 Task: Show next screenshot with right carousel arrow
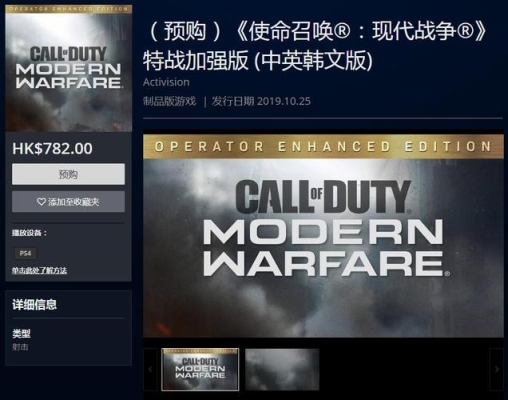pos(496,369)
